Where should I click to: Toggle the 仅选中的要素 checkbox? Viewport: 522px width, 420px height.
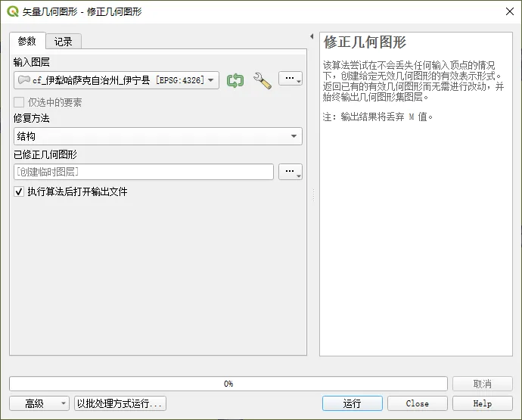tap(19, 102)
